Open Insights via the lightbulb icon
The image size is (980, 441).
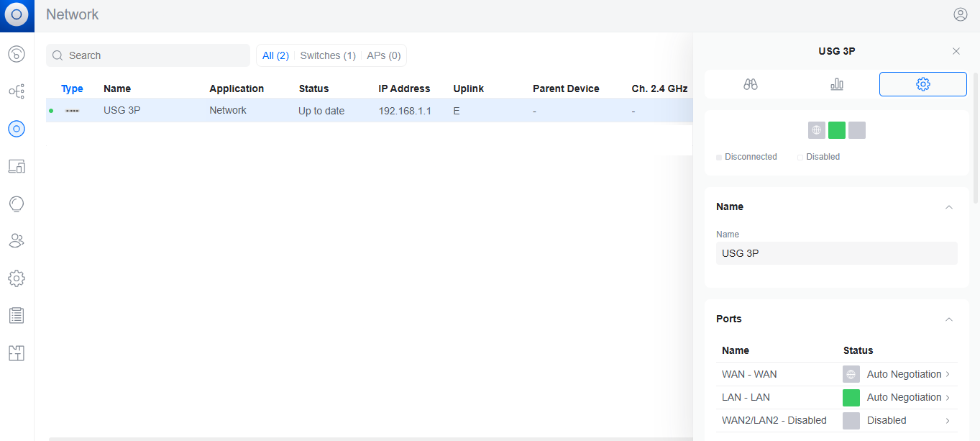pos(17,204)
